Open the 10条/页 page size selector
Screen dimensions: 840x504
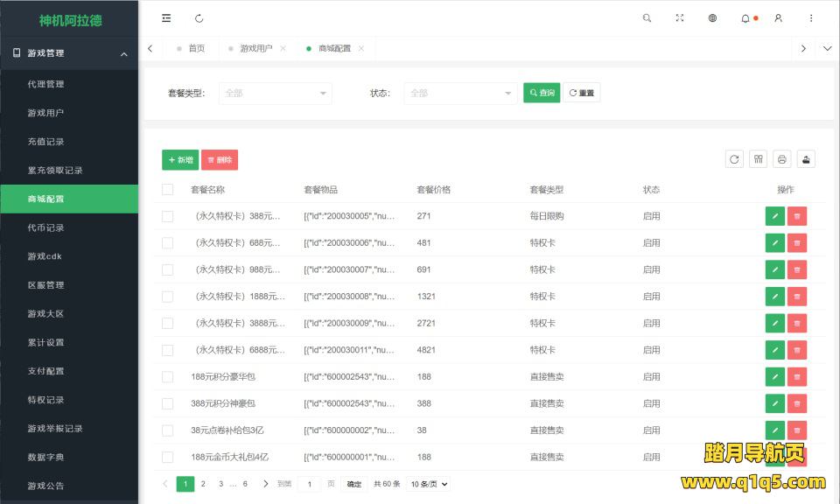pos(429,484)
